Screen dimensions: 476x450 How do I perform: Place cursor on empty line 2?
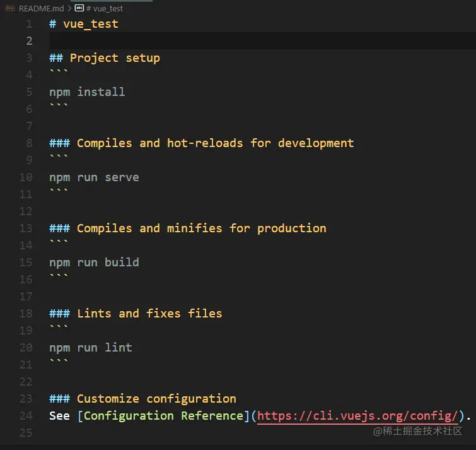point(262,41)
